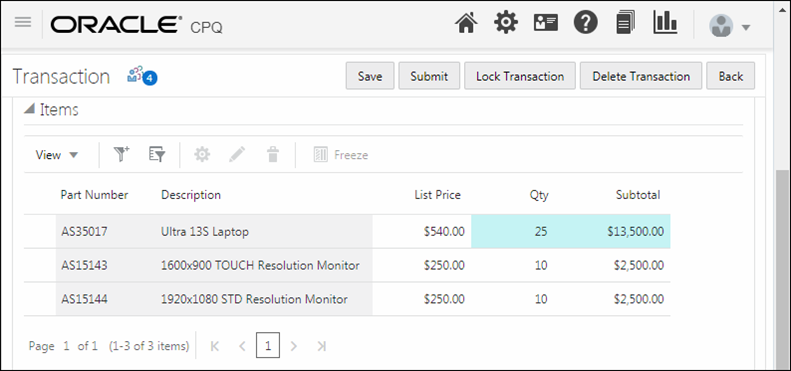Click the pencil edit icon
This screenshot has width=791, height=371.
click(237, 154)
